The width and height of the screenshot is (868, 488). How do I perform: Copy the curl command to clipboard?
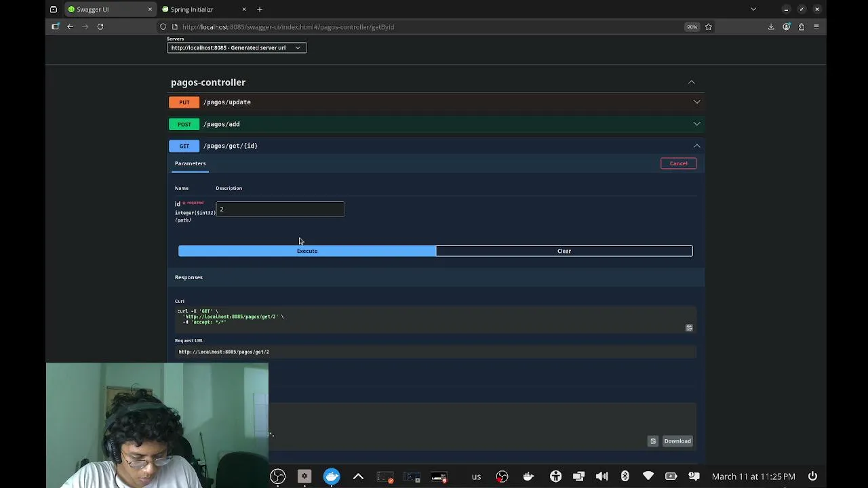pyautogui.click(x=689, y=328)
